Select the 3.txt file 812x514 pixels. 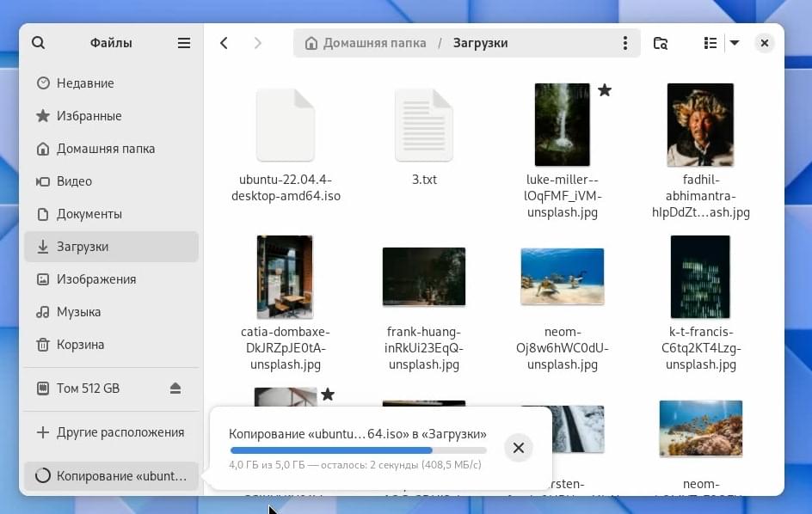point(424,138)
